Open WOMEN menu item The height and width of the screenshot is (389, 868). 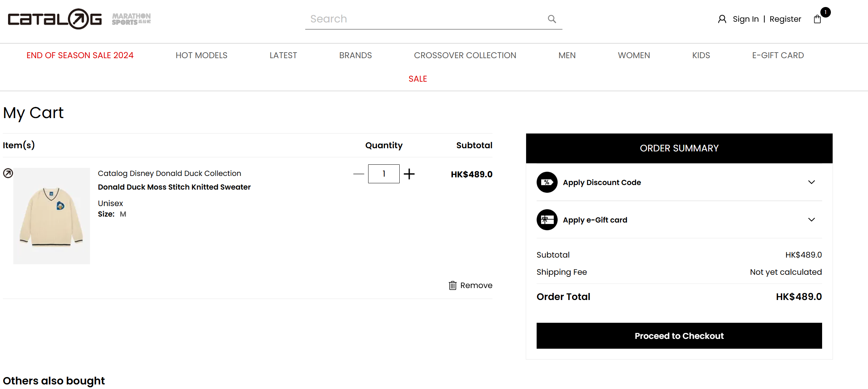634,55
